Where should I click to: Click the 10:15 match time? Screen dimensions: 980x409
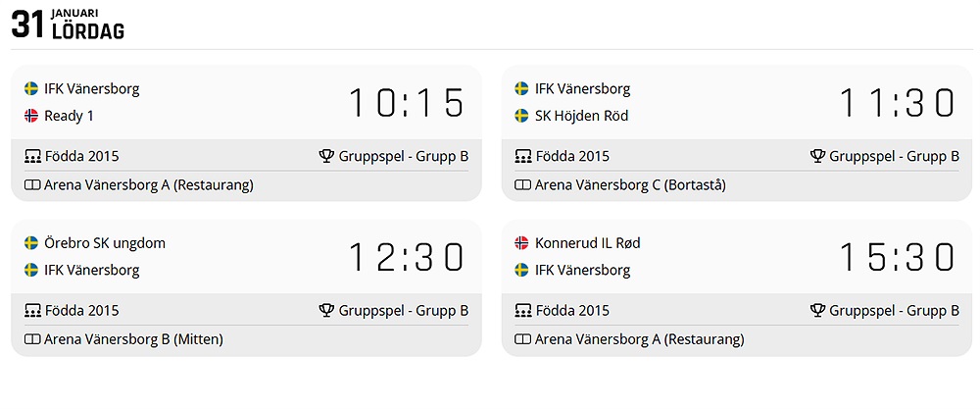tap(407, 103)
